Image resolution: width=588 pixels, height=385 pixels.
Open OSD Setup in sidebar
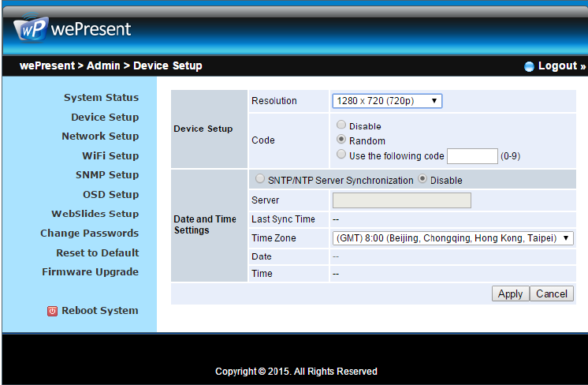pos(111,194)
